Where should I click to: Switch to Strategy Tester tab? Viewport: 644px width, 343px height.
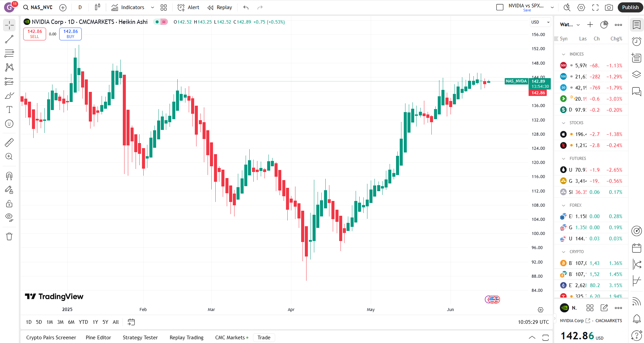click(x=140, y=337)
